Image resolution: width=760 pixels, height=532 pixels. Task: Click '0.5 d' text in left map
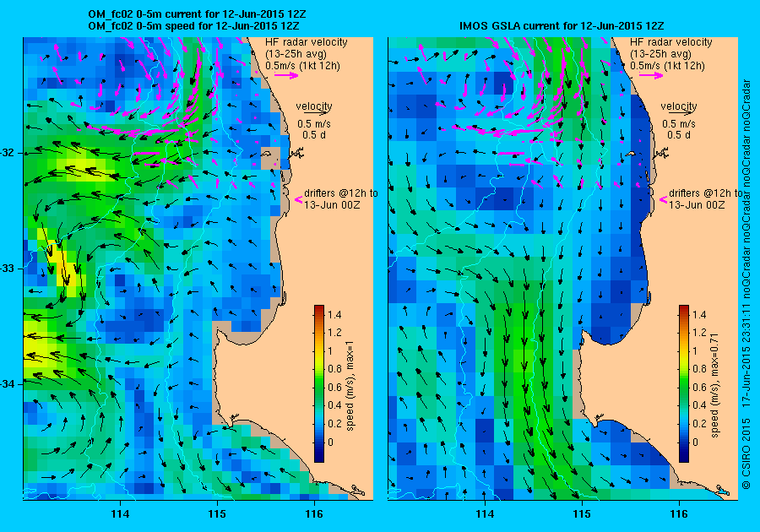point(314,135)
